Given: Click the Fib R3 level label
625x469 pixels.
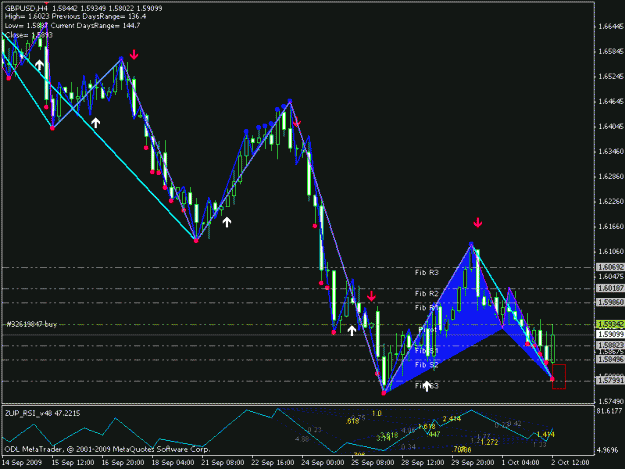Looking at the screenshot, I should (426, 273).
